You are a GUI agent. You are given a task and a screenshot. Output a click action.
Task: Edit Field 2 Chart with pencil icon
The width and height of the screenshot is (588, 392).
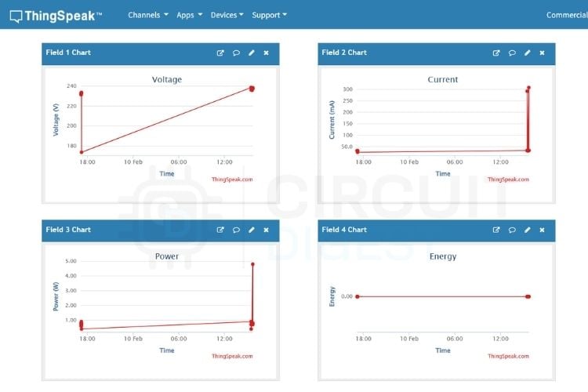[x=528, y=53]
